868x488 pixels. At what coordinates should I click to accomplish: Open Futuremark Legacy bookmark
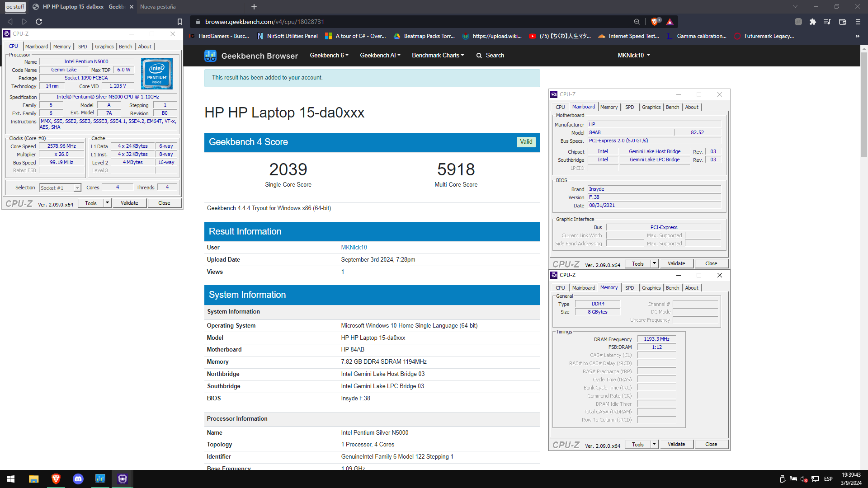(x=764, y=36)
